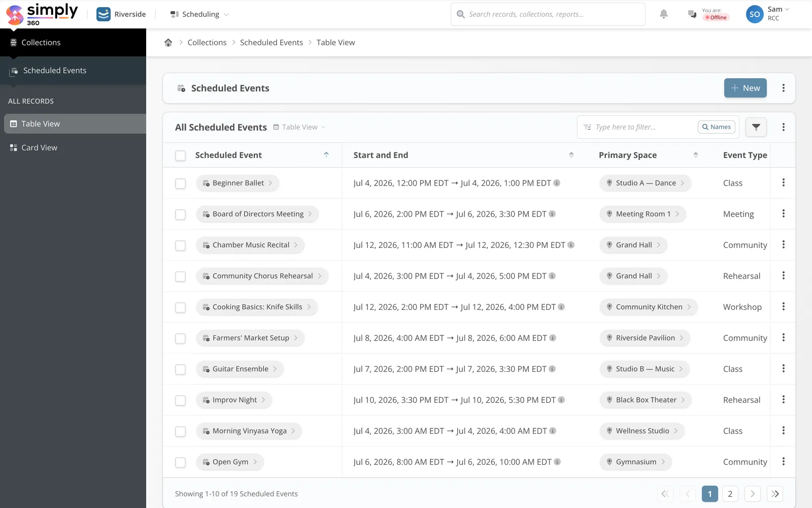Screen dimensions: 812x508
Task: Tick the select-all checkbox in header
Action: (x=180, y=155)
